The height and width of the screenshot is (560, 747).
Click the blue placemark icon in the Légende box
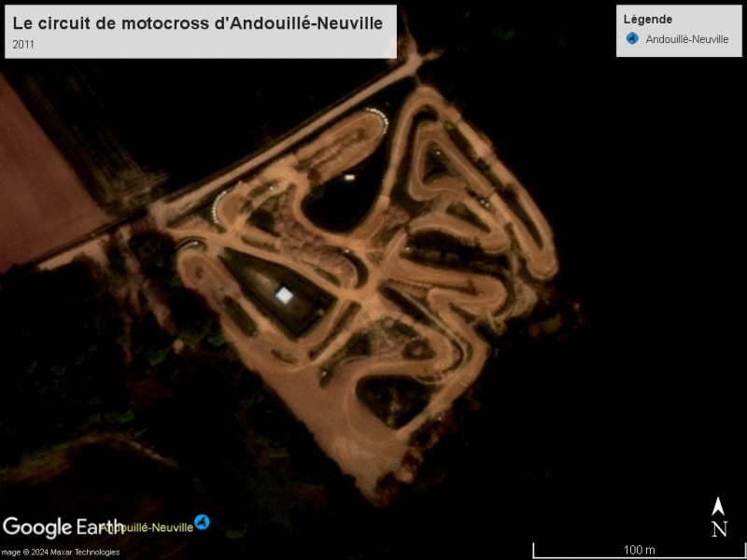click(x=632, y=38)
